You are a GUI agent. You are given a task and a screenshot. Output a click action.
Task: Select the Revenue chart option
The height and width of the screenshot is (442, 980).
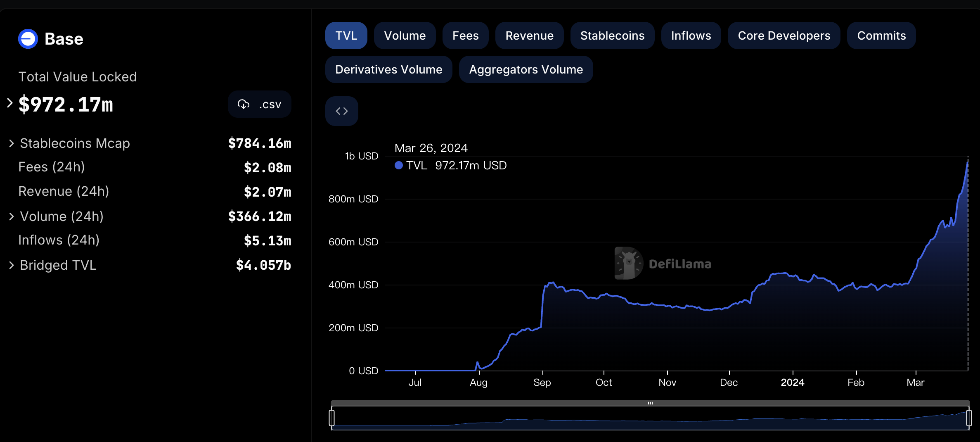(x=529, y=36)
